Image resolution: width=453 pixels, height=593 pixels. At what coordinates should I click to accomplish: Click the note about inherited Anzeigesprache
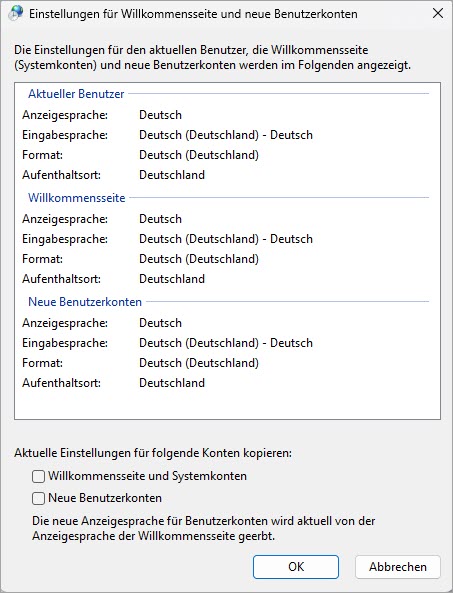pyautogui.click(x=203, y=528)
